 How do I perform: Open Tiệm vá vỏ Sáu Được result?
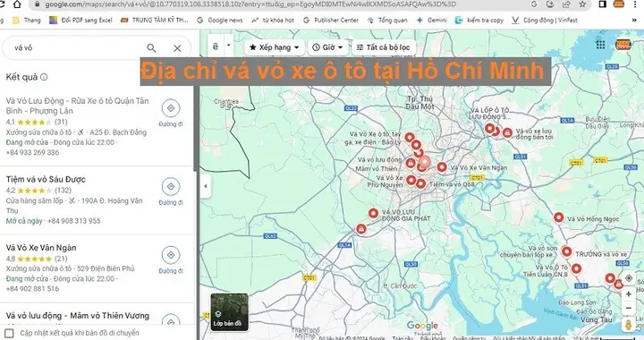pos(46,180)
